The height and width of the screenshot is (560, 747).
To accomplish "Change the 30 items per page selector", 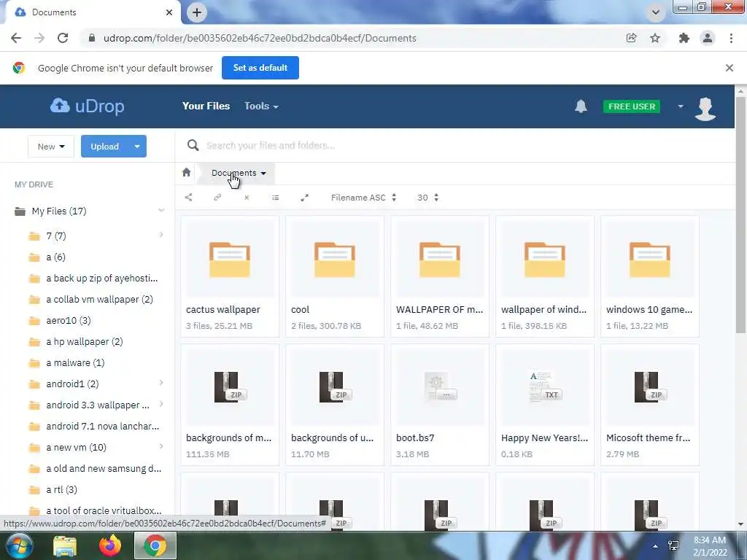I will pyautogui.click(x=427, y=198).
